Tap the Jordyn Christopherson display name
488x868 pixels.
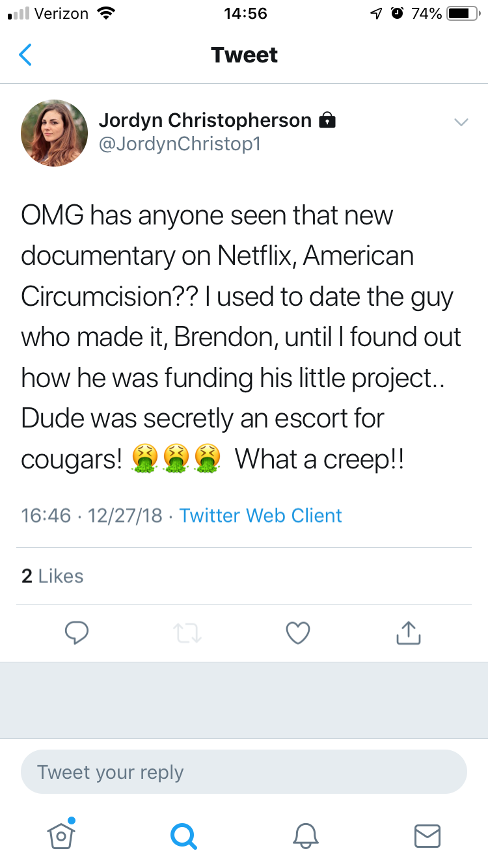(205, 120)
